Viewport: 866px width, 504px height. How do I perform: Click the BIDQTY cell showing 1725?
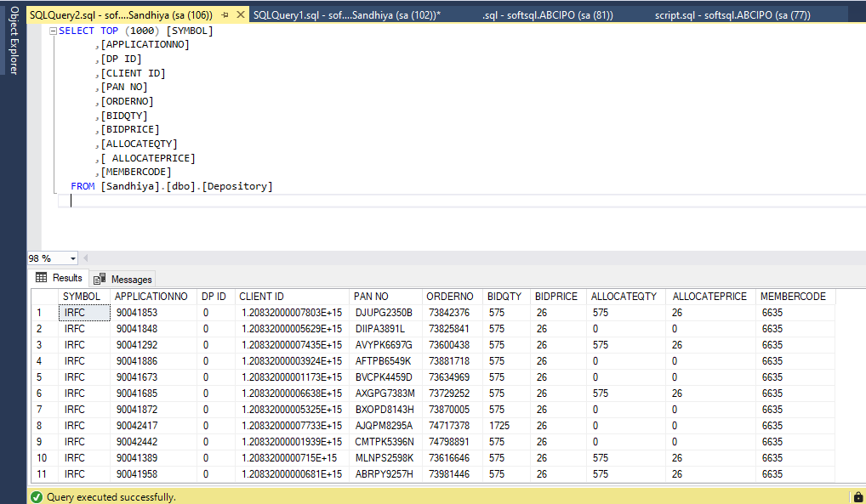[x=499, y=425]
